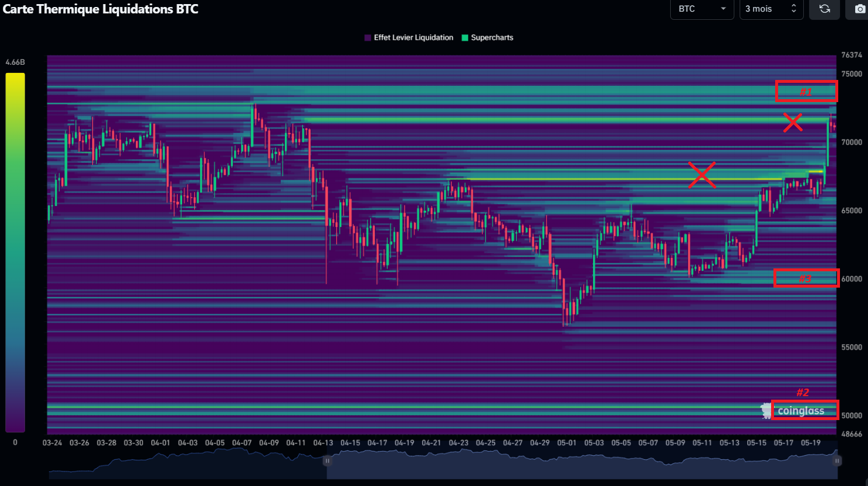868x486 pixels.
Task: Click the red X mark near 71000 level
Action: point(793,123)
